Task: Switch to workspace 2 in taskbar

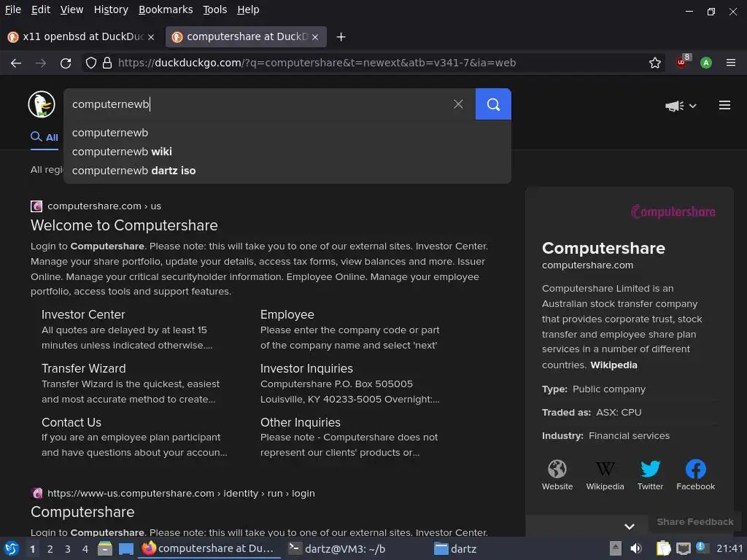Action: coord(50,549)
